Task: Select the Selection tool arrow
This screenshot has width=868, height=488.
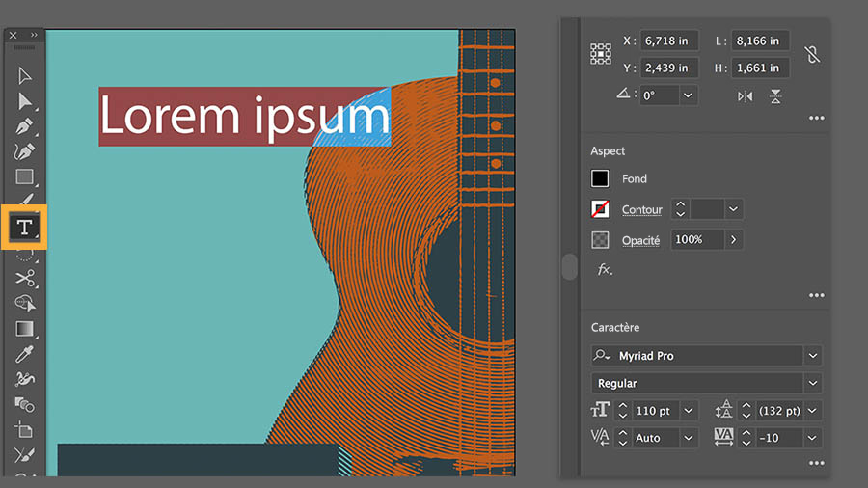Action: pos(24,76)
